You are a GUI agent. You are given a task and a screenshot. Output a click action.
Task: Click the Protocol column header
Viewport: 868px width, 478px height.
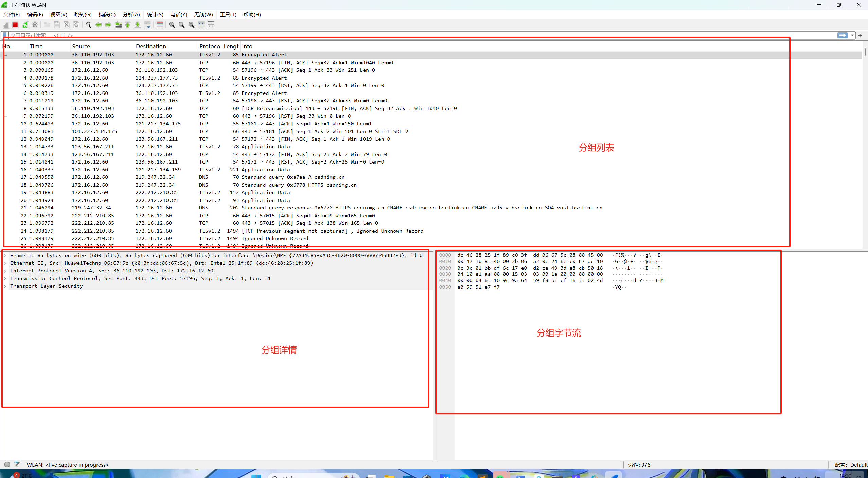click(x=209, y=46)
